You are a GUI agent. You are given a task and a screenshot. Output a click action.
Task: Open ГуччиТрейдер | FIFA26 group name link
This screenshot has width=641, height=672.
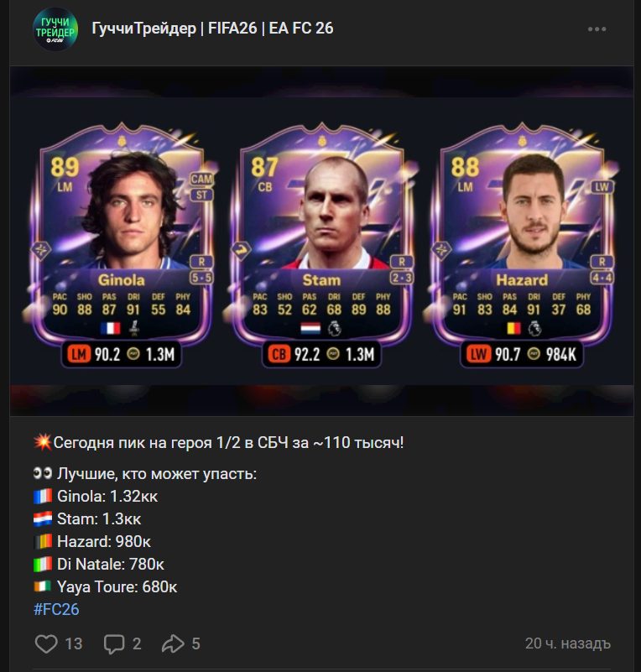[x=212, y=29]
